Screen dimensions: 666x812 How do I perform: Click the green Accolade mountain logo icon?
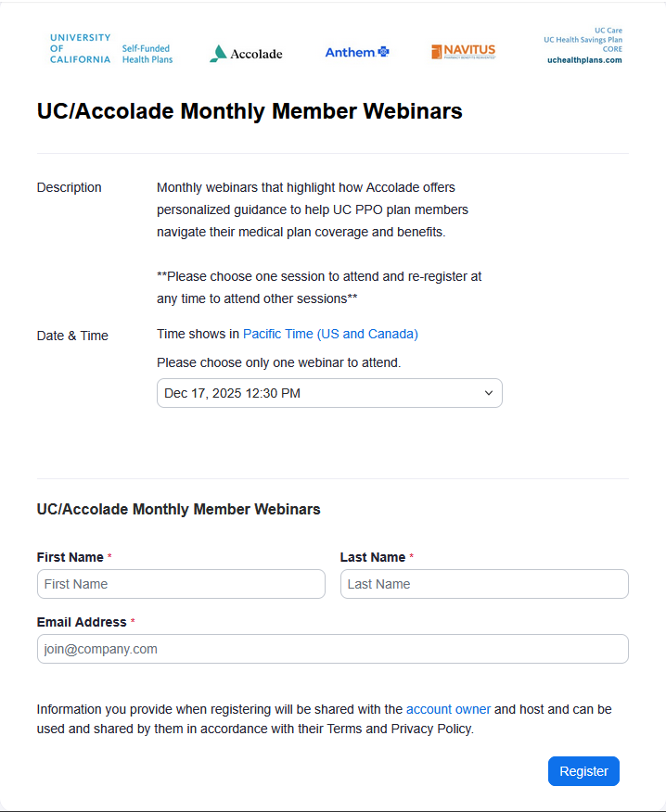coord(218,54)
